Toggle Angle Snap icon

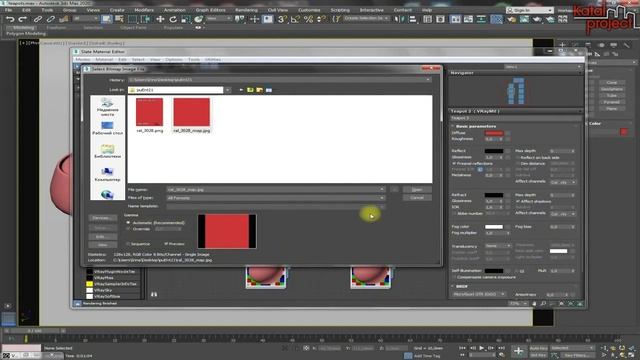tap(295, 19)
